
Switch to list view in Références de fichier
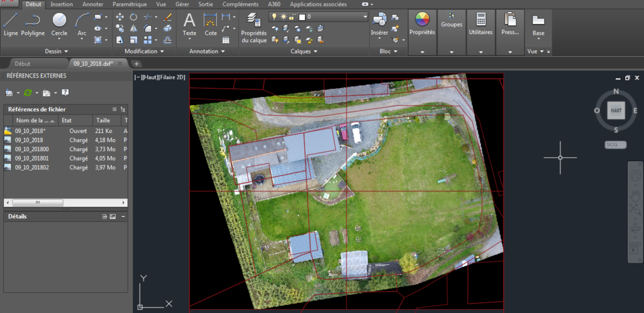pos(114,110)
